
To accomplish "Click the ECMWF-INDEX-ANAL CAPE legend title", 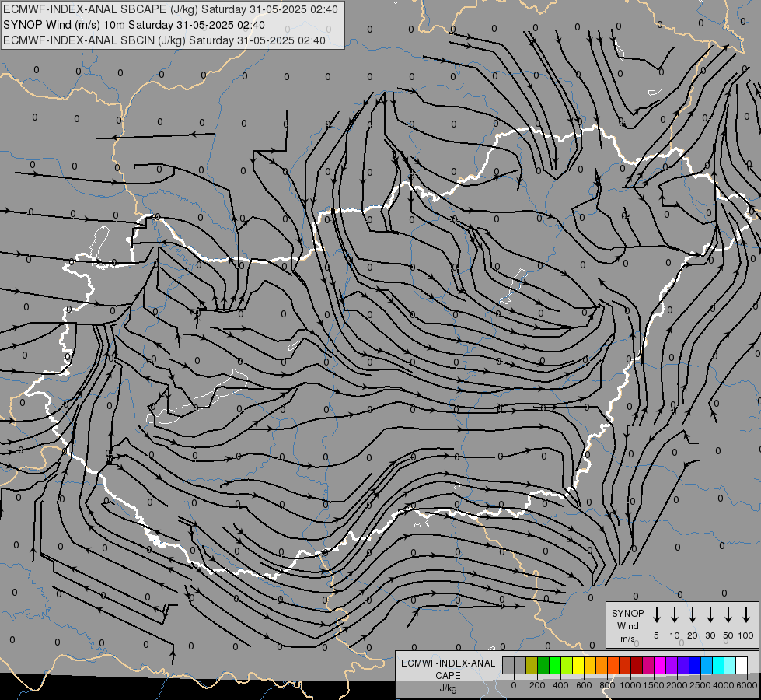I will (448, 670).
